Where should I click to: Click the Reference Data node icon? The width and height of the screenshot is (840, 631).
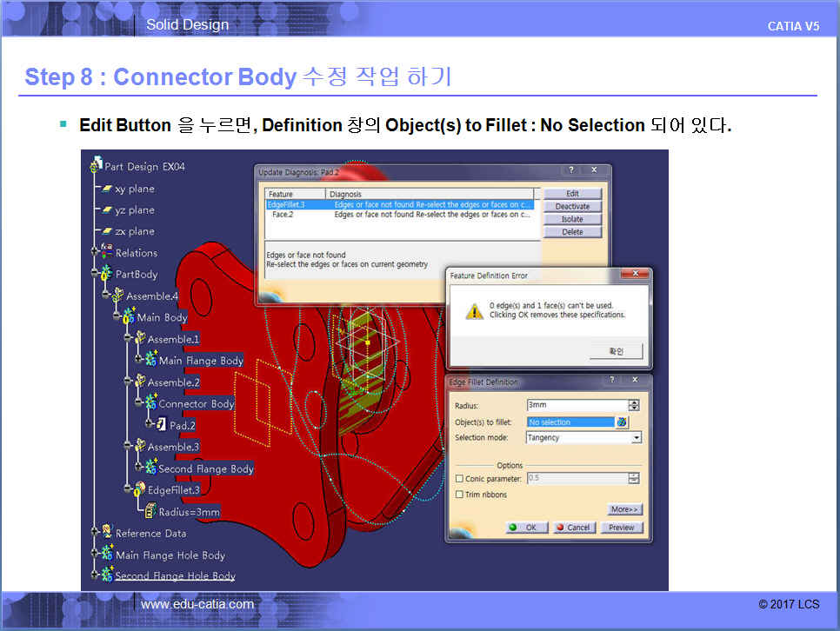click(106, 532)
